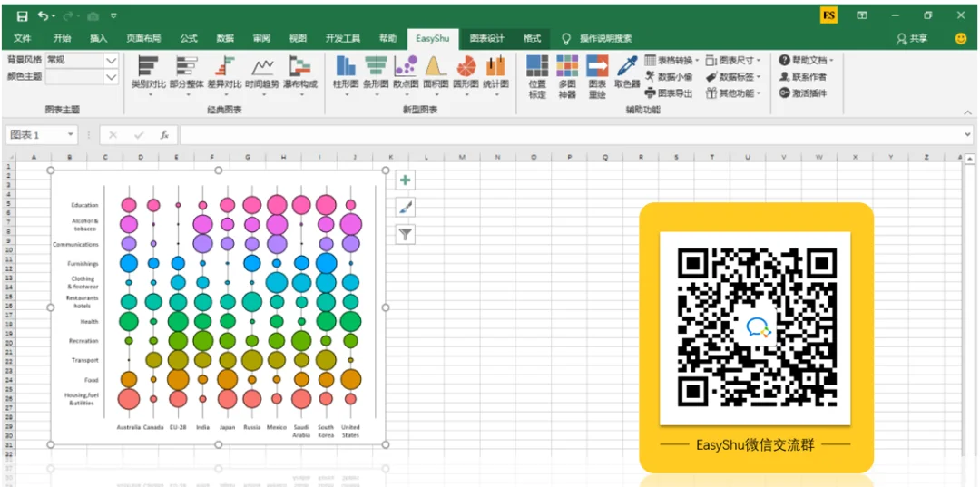The image size is (980, 487).
Task: Open the 图表尺寸 dropdown menu
Action: click(734, 61)
